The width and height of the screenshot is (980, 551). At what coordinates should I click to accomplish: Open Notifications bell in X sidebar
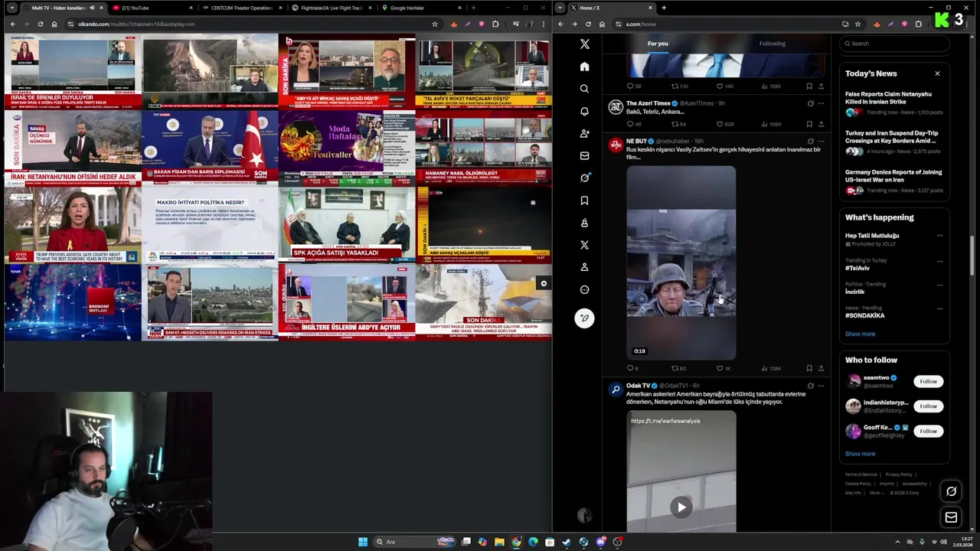pos(584,111)
